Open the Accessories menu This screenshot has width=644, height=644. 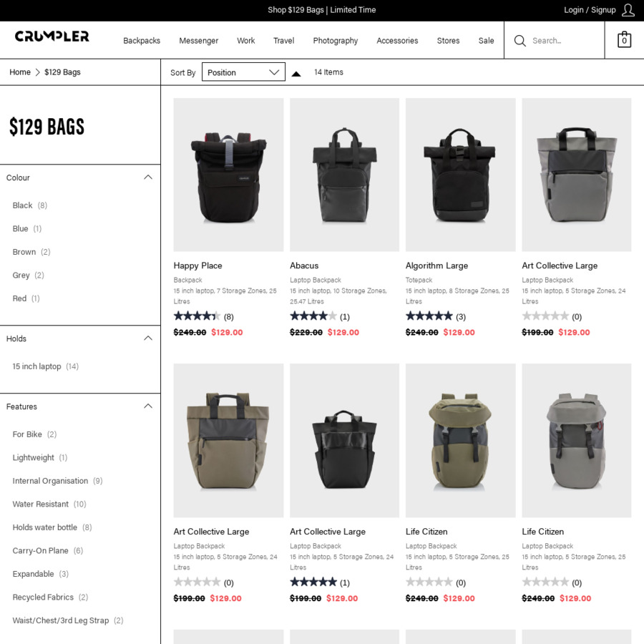click(397, 41)
